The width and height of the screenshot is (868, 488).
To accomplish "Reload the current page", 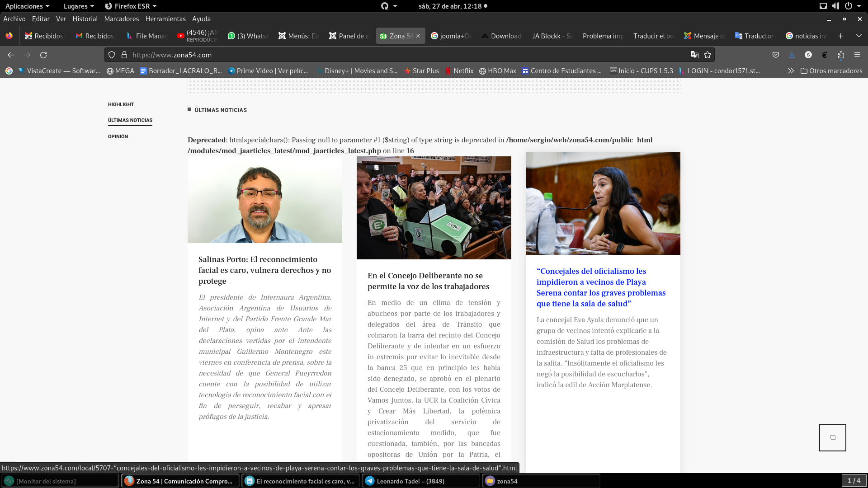I will point(43,55).
